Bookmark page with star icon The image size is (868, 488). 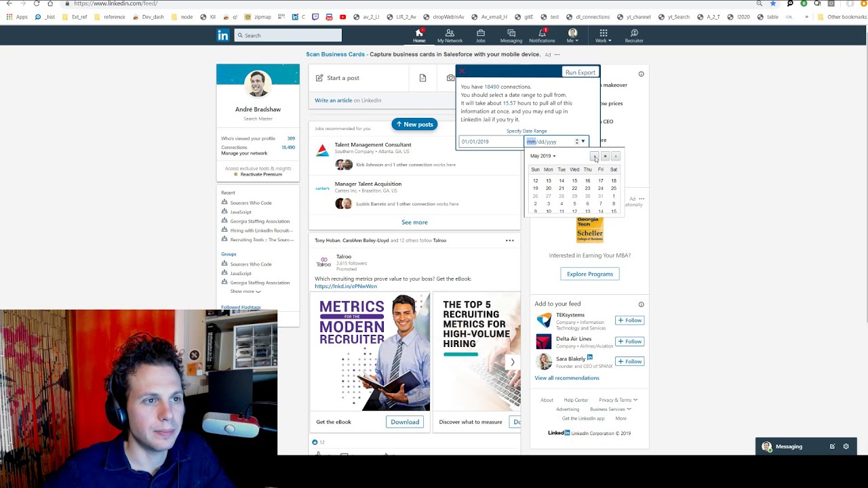pyautogui.click(x=773, y=3)
